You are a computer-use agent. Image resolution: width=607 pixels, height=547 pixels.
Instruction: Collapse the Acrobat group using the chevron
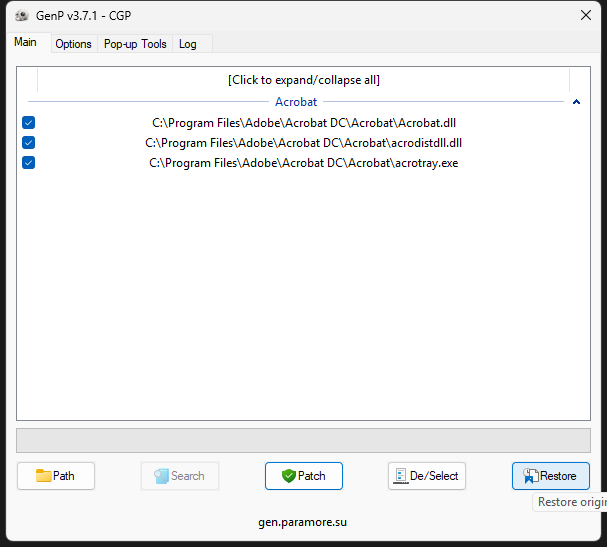(x=576, y=102)
